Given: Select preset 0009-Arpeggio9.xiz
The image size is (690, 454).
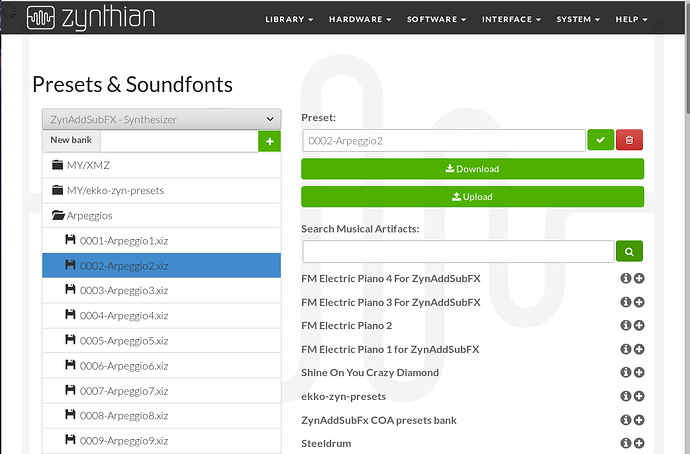Looking at the screenshot, I should click(161, 441).
